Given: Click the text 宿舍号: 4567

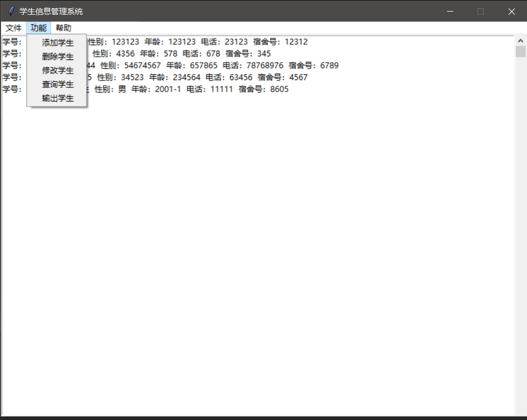Looking at the screenshot, I should pos(283,77).
